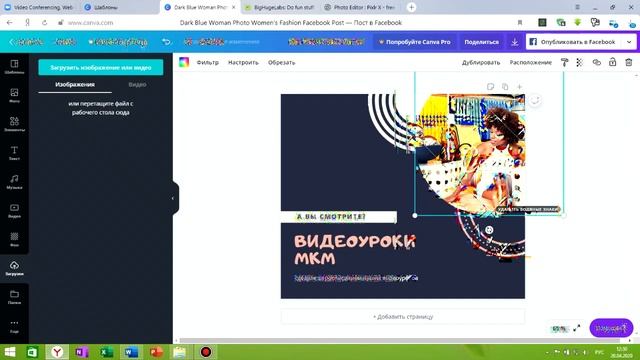Open the Photos sidebar panel

click(14, 96)
